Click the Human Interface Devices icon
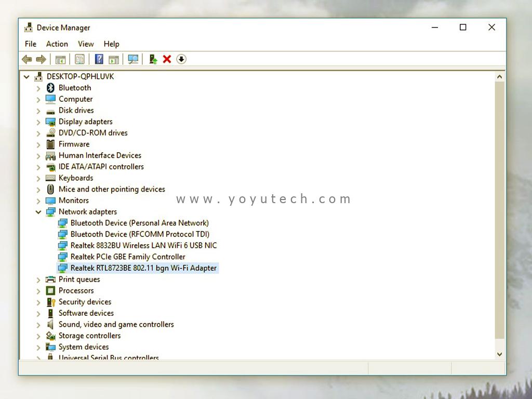532x399 pixels. pyautogui.click(x=50, y=156)
